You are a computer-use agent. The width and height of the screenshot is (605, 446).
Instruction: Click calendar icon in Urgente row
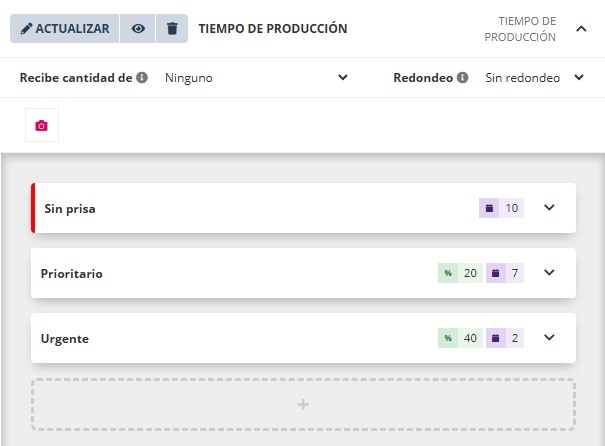point(496,338)
